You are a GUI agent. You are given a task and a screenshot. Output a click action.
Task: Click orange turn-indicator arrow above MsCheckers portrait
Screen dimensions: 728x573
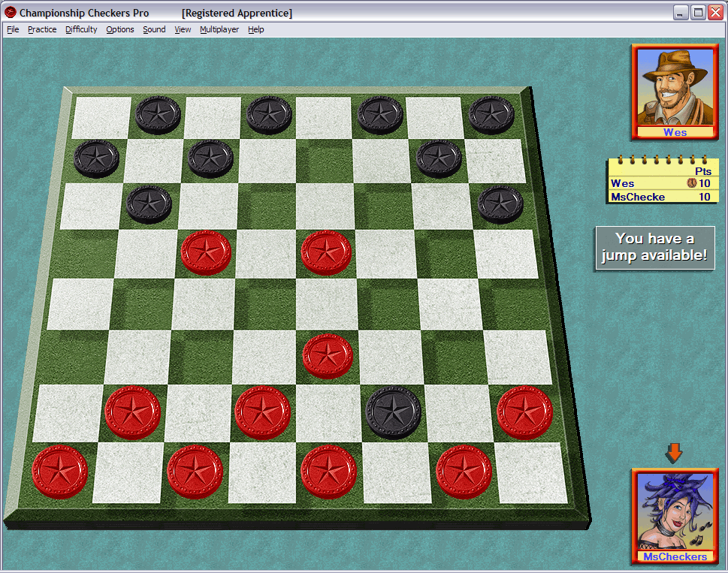pyautogui.click(x=674, y=452)
